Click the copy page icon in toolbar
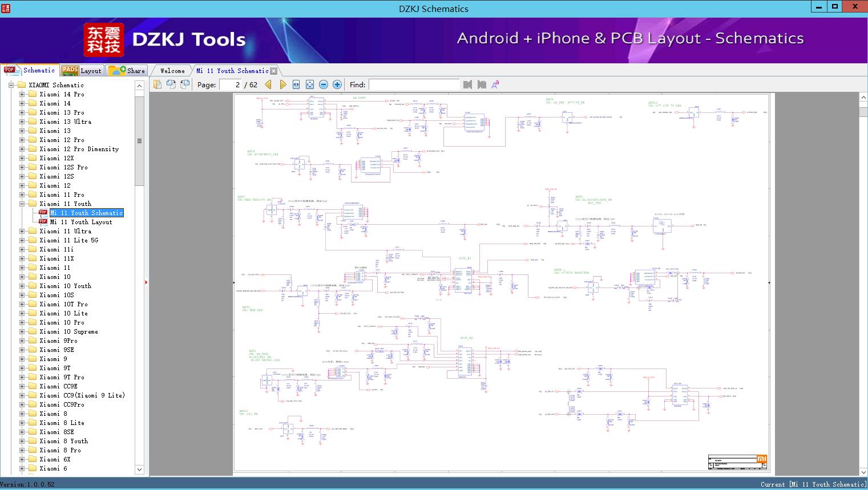Image resolution: width=868 pixels, height=490 pixels. point(158,84)
